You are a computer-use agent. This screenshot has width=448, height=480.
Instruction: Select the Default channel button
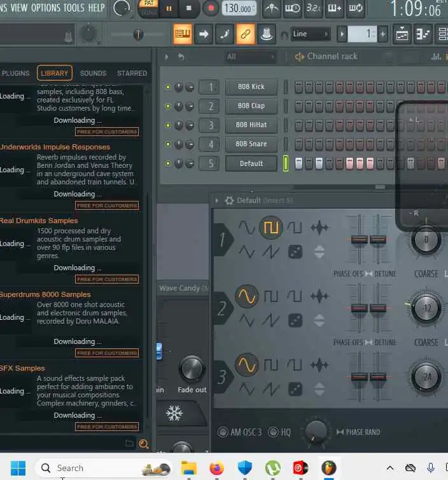[251, 163]
